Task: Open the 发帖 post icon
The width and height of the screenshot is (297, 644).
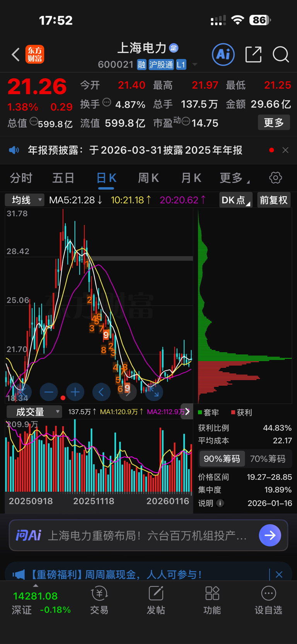Action: pyautogui.click(x=156, y=600)
